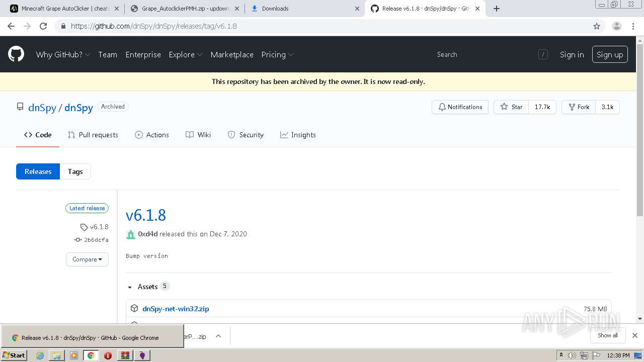Screen dimensions: 644x362
Task: Open the Security tab
Action: coord(246,135)
